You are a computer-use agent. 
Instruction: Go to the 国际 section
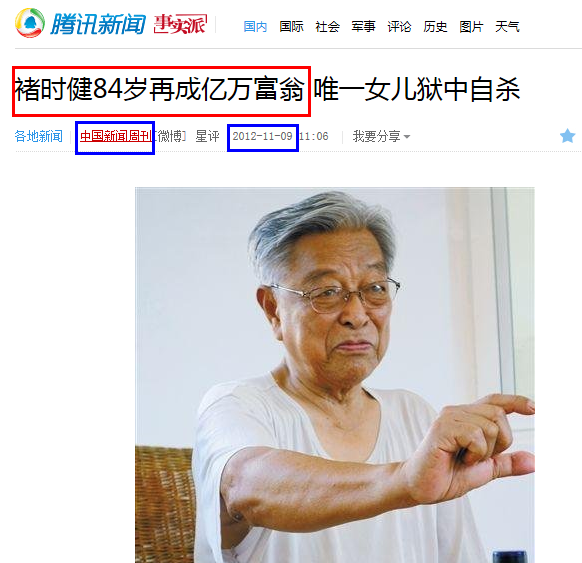[x=291, y=27]
